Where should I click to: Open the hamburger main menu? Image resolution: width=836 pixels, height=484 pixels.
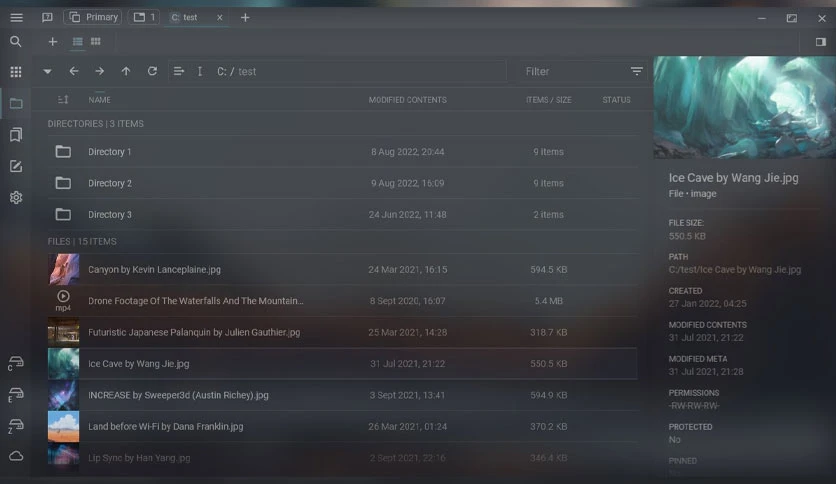tap(17, 18)
